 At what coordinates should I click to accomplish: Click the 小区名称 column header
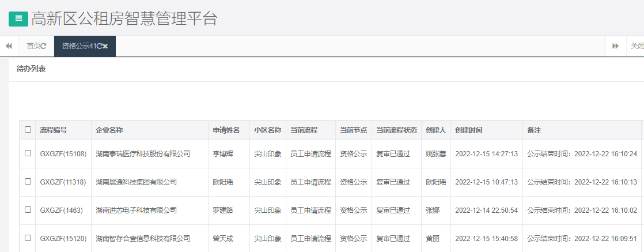(267, 130)
